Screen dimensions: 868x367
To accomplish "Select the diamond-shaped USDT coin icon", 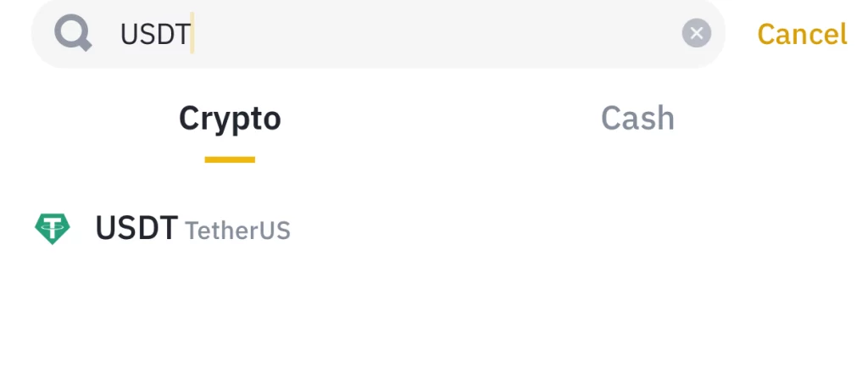I will (53, 229).
